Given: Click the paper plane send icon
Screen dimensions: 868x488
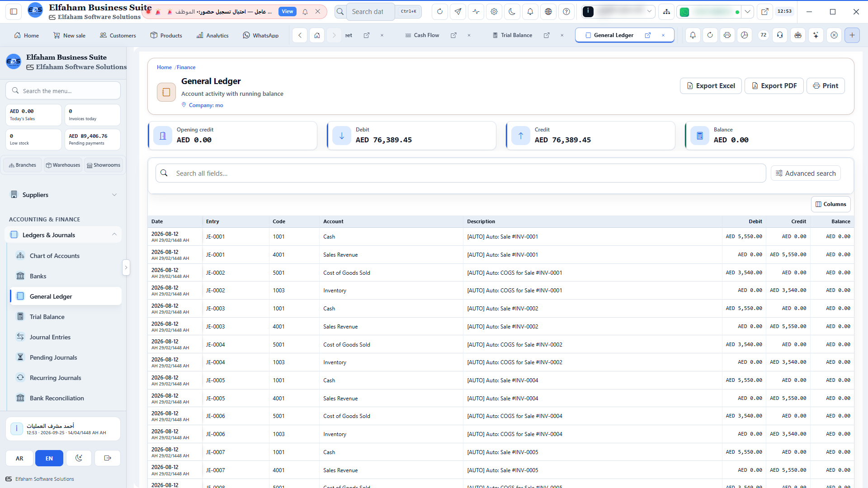Looking at the screenshot, I should click(x=458, y=12).
